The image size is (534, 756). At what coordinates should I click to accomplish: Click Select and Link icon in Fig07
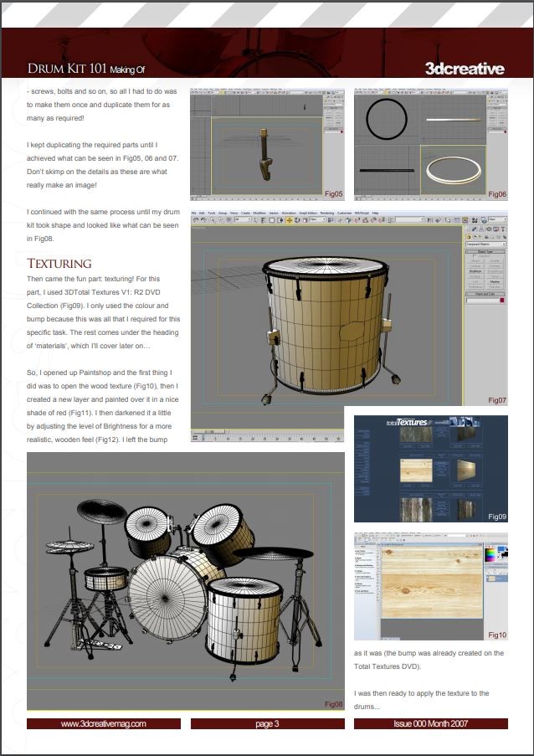(213, 220)
